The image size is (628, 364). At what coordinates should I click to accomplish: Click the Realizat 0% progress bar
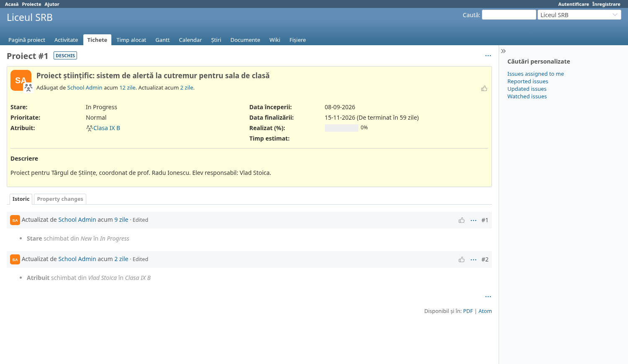click(x=341, y=128)
